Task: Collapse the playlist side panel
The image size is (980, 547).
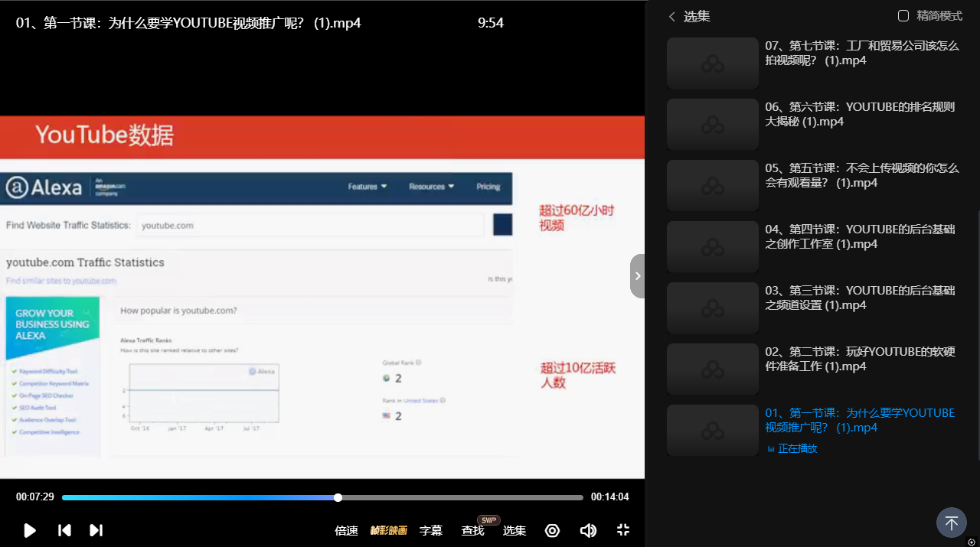Action: (637, 276)
